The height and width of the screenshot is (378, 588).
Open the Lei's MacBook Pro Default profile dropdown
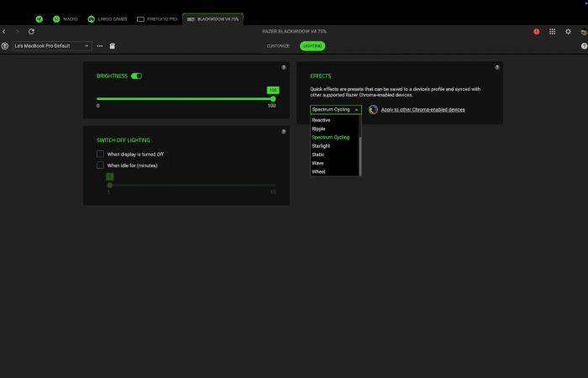(52, 45)
